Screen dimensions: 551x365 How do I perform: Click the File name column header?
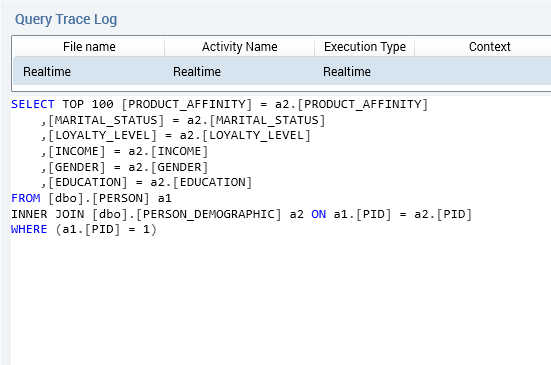pos(89,47)
